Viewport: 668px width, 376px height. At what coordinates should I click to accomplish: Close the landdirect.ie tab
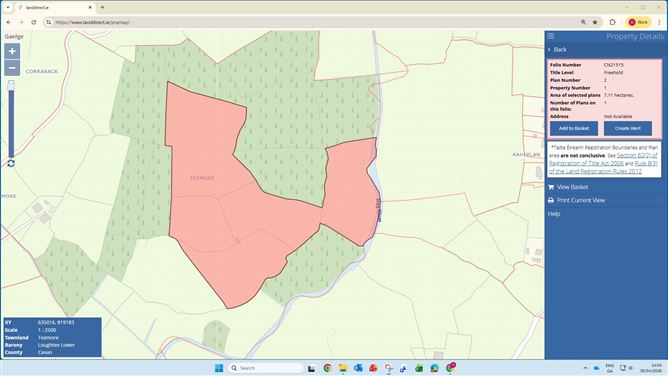tap(90, 8)
